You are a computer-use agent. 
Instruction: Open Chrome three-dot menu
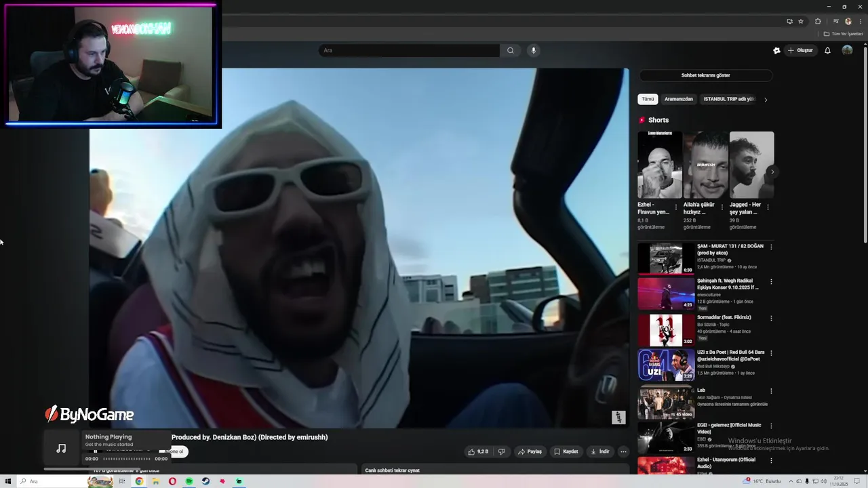click(x=861, y=21)
